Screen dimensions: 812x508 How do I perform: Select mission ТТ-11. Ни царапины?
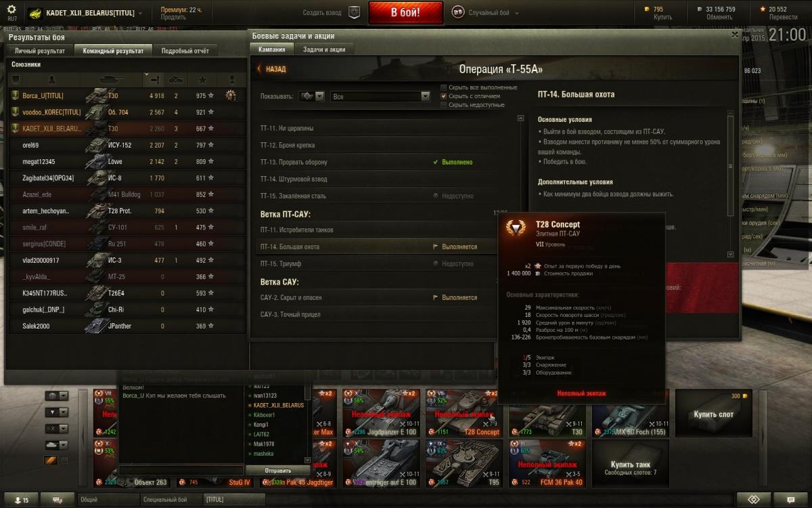[x=379, y=128]
